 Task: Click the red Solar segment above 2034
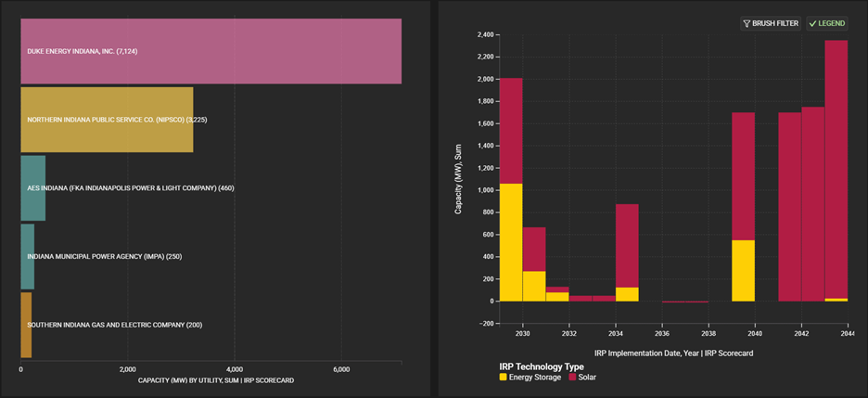pyautogui.click(x=627, y=246)
